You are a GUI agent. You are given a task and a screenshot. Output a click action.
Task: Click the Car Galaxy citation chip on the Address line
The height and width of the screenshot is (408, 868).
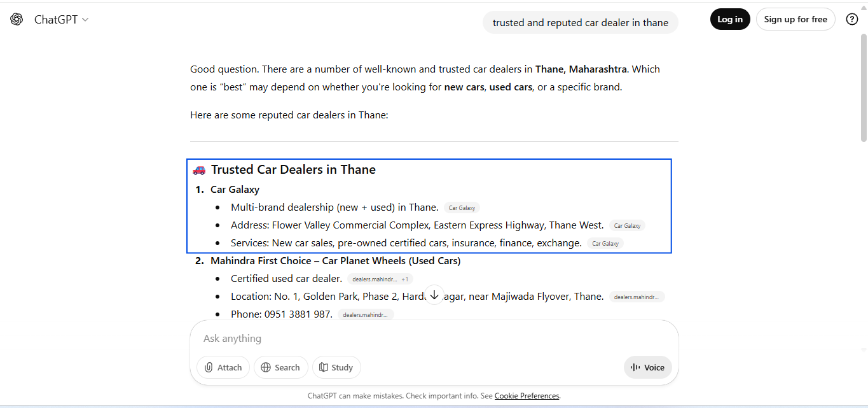(x=627, y=225)
